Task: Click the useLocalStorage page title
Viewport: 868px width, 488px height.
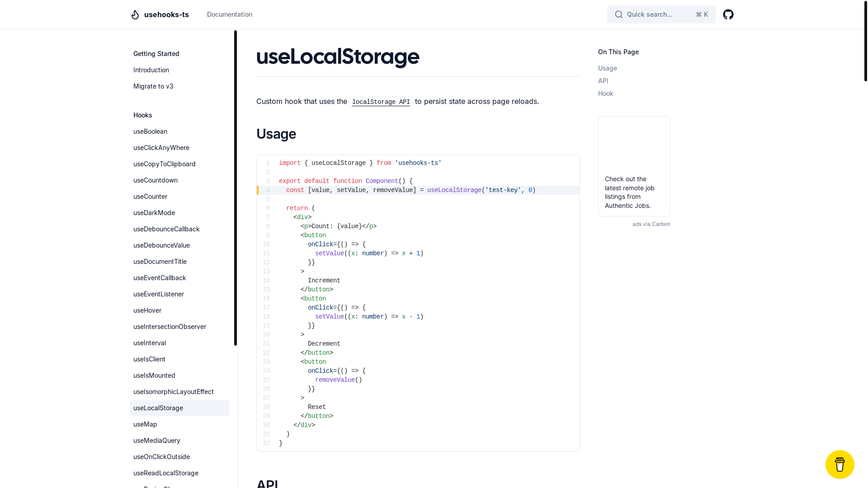Action: 338,56
